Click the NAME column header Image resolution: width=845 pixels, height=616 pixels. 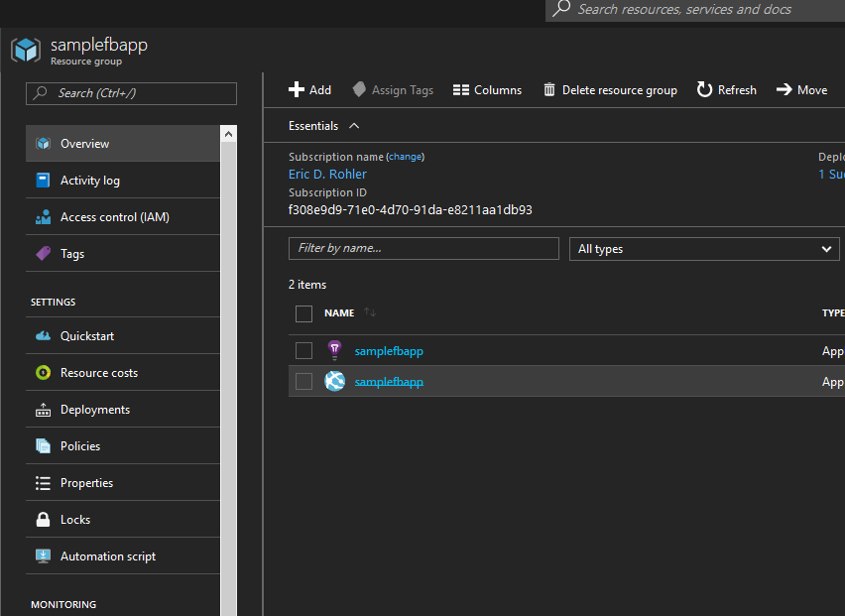point(339,313)
